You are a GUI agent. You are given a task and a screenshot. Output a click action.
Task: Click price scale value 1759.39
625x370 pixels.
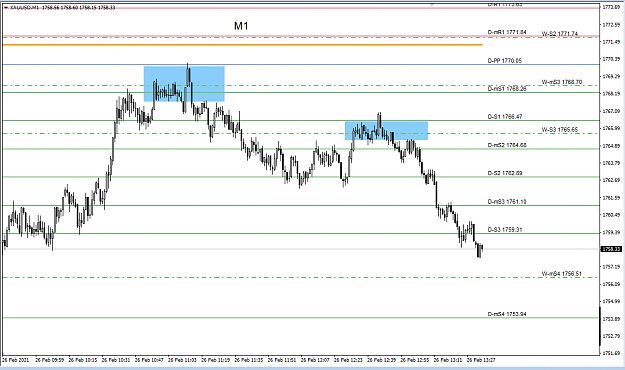pos(611,232)
